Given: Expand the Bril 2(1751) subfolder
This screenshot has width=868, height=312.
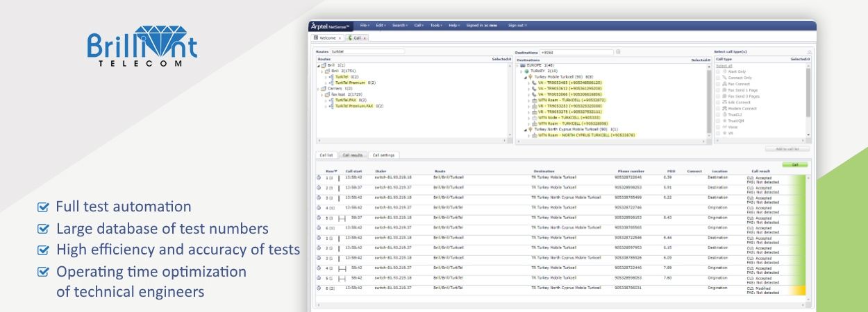Looking at the screenshot, I should 322,71.
